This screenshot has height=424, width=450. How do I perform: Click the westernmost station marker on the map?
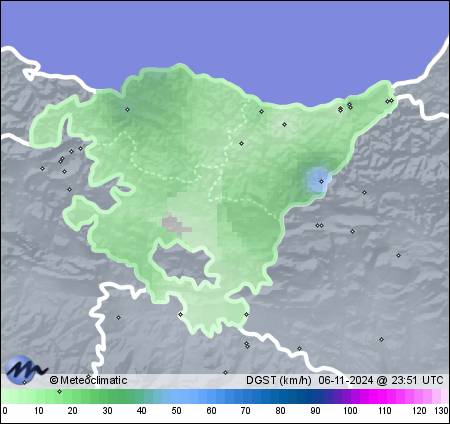(42, 168)
